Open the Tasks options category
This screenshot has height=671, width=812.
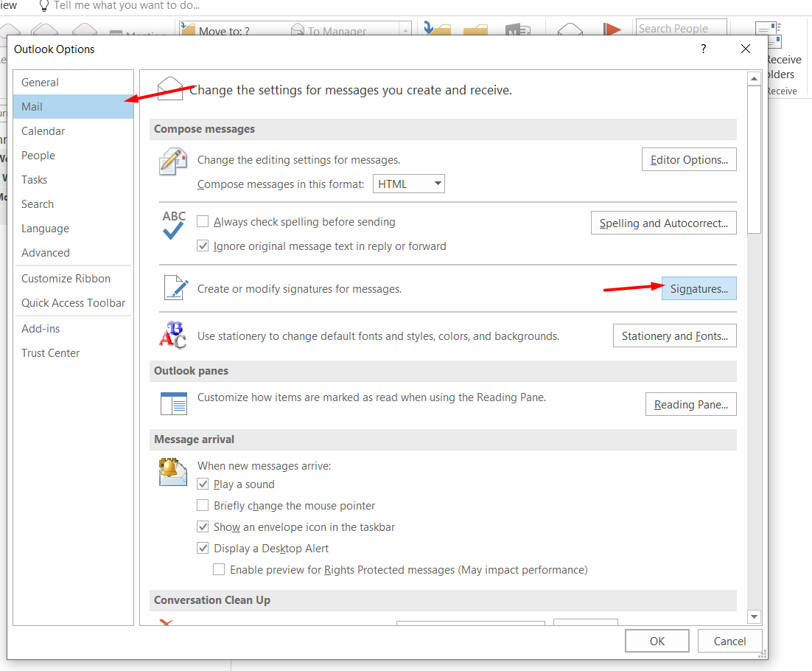(x=73, y=180)
